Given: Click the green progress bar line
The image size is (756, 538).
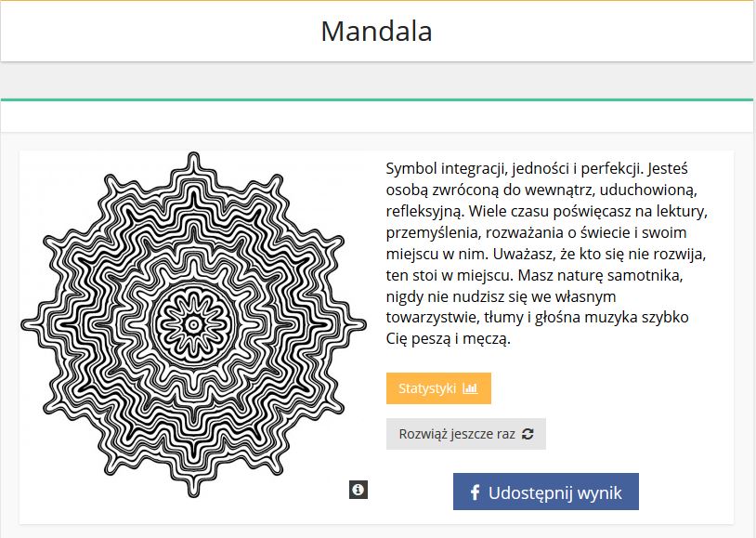Looking at the screenshot, I should point(376,98).
